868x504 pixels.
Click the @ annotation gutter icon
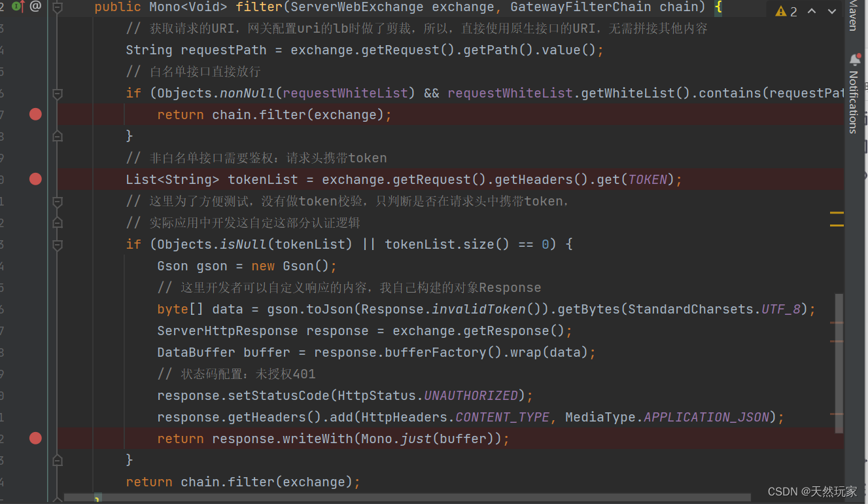pyautogui.click(x=35, y=7)
